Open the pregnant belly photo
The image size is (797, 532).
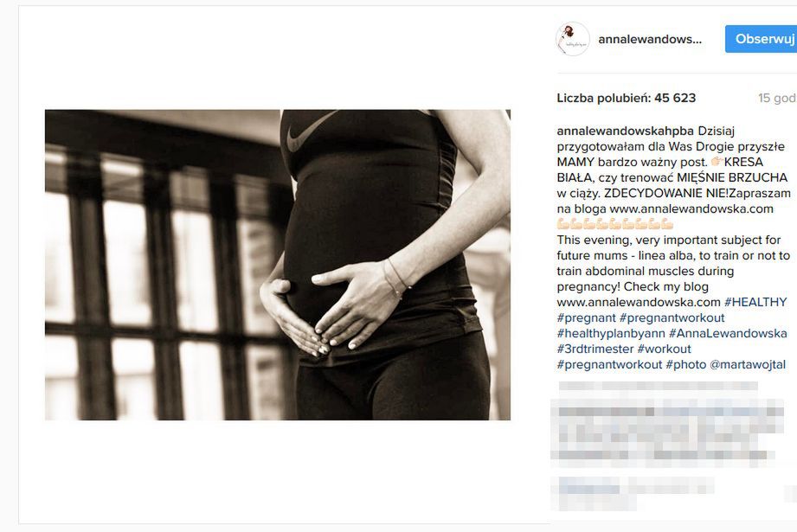(278, 265)
